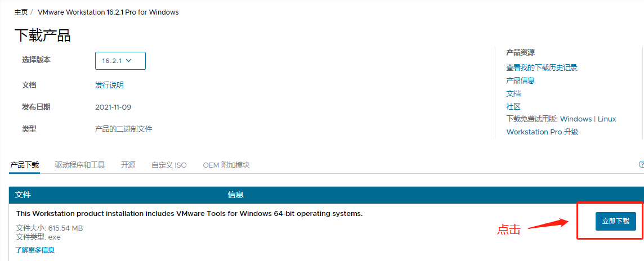
Task: Click the 文件类型: exe text
Action: click(38, 237)
